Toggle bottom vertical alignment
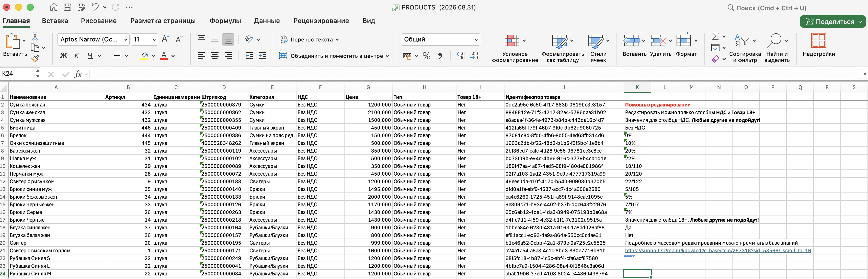Viewport: 868px width, 279px height. point(228,39)
